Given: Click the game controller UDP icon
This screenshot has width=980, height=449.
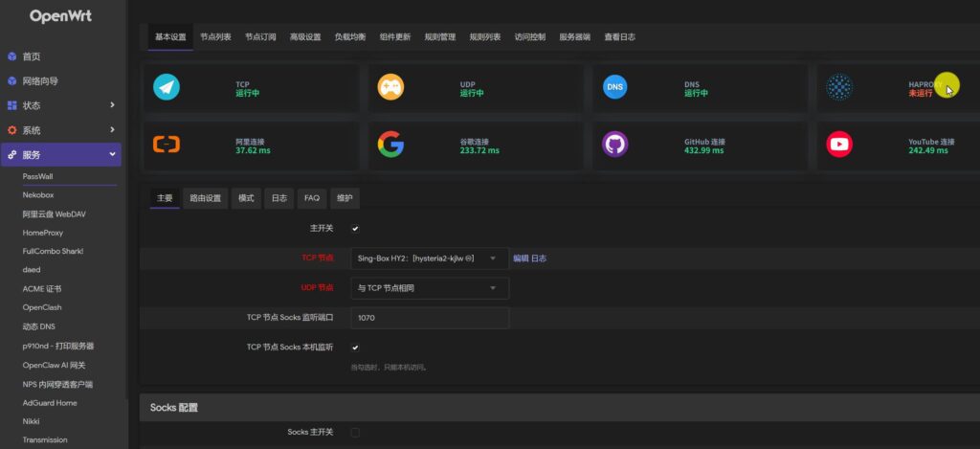Looking at the screenshot, I should [x=390, y=87].
